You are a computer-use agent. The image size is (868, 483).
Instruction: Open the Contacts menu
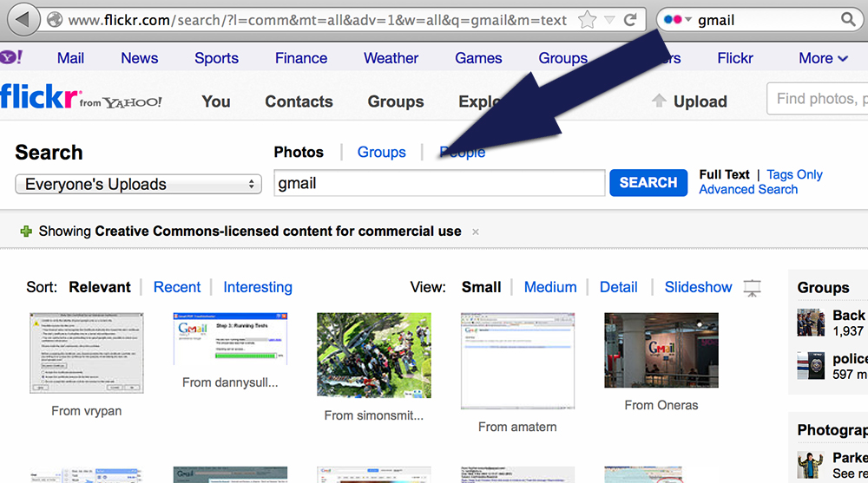299,101
